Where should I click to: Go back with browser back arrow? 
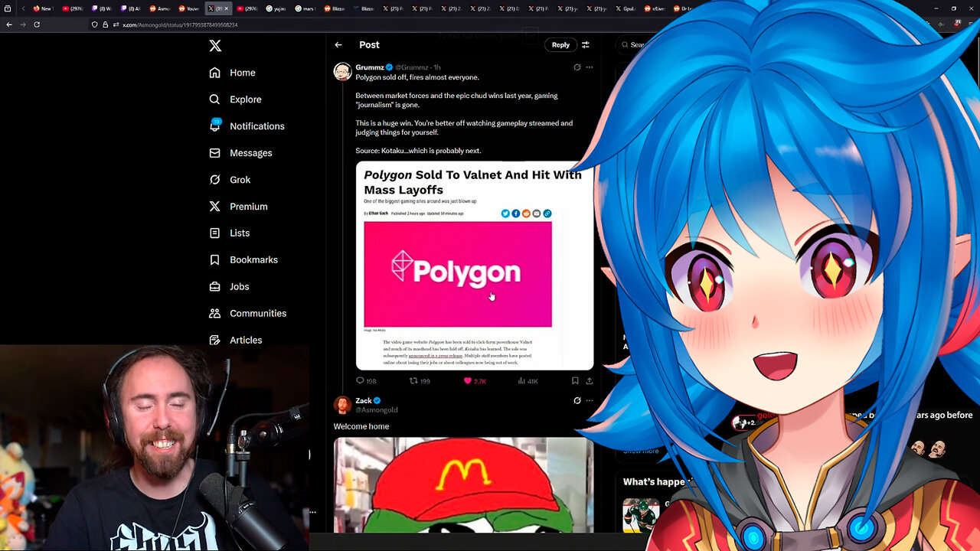(x=9, y=24)
